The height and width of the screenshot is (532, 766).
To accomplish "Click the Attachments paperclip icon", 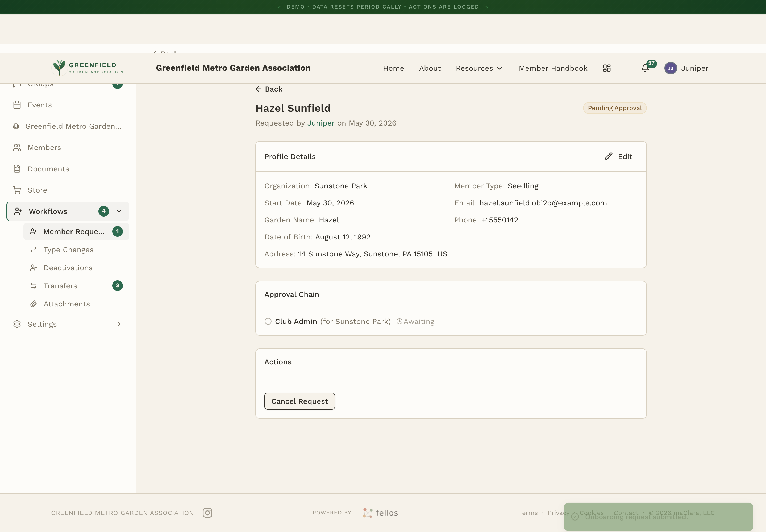I will click(x=33, y=304).
